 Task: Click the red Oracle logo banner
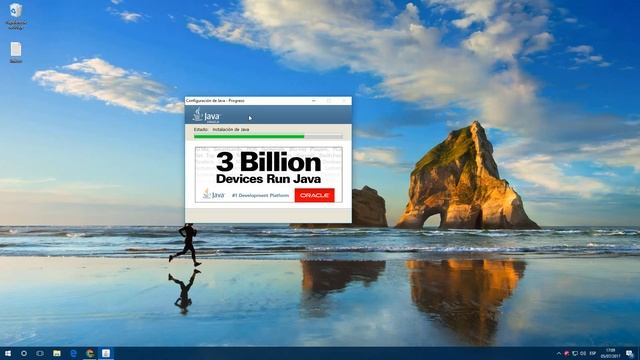coord(314,196)
